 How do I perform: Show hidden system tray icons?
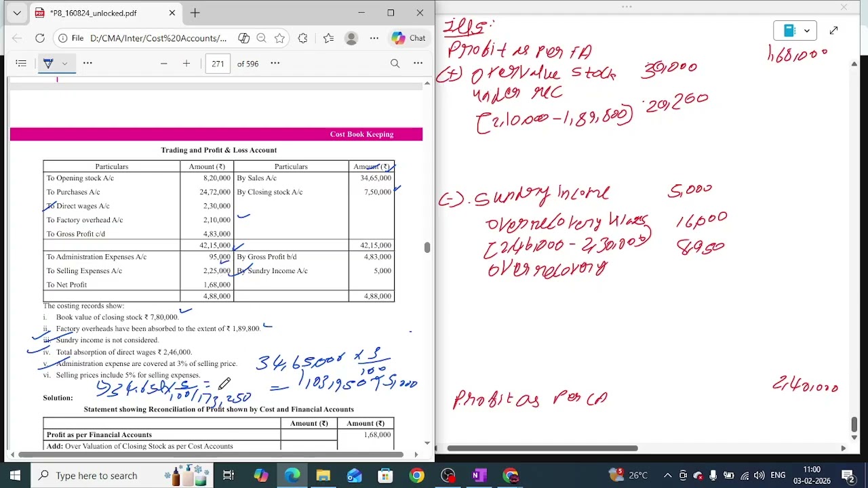pyautogui.click(x=667, y=475)
